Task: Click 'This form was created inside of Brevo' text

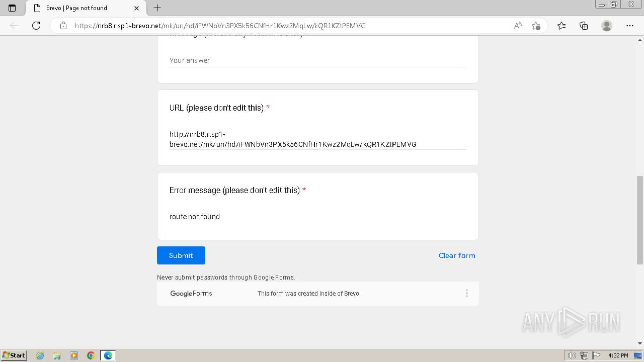Action: click(309, 294)
